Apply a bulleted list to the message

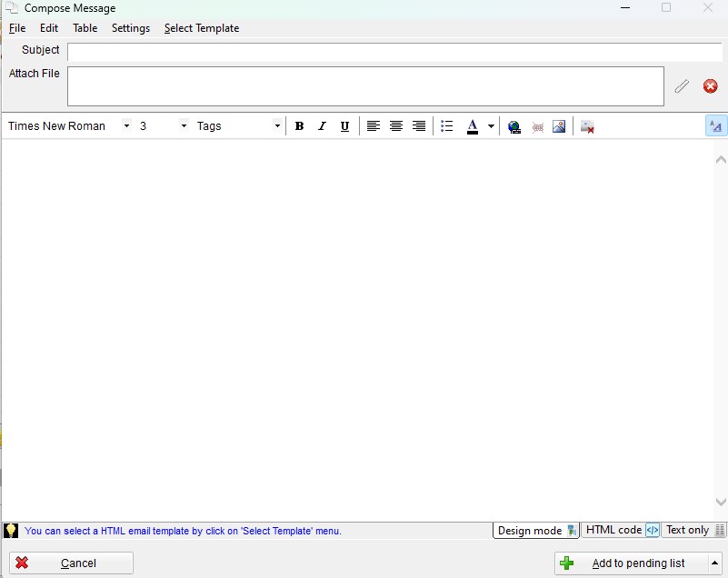[446, 125]
